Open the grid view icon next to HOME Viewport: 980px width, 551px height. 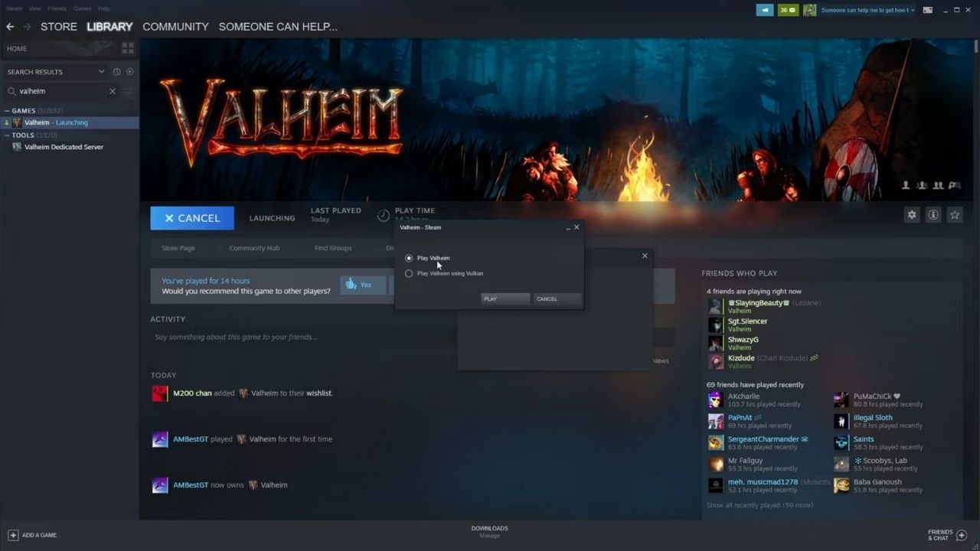128,47
